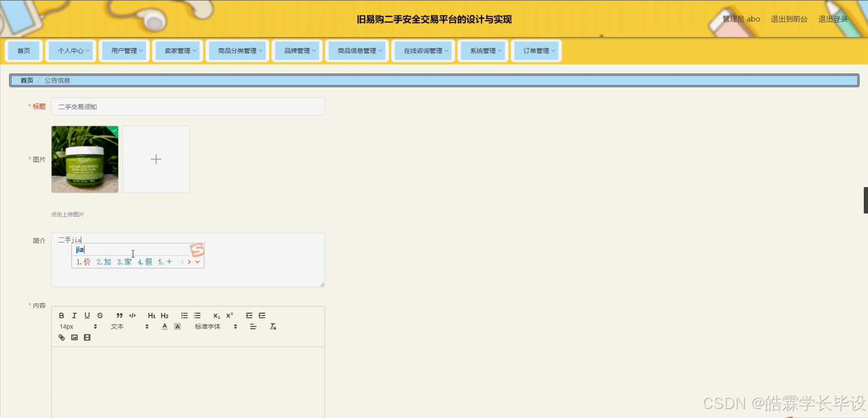Focus the 标题 title input field
Screen dimensions: 868x418
click(x=188, y=106)
